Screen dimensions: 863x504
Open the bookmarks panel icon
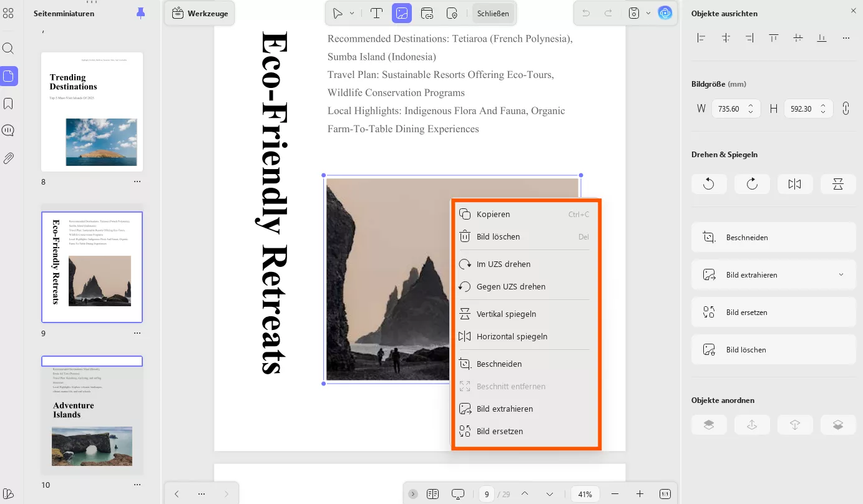point(8,104)
